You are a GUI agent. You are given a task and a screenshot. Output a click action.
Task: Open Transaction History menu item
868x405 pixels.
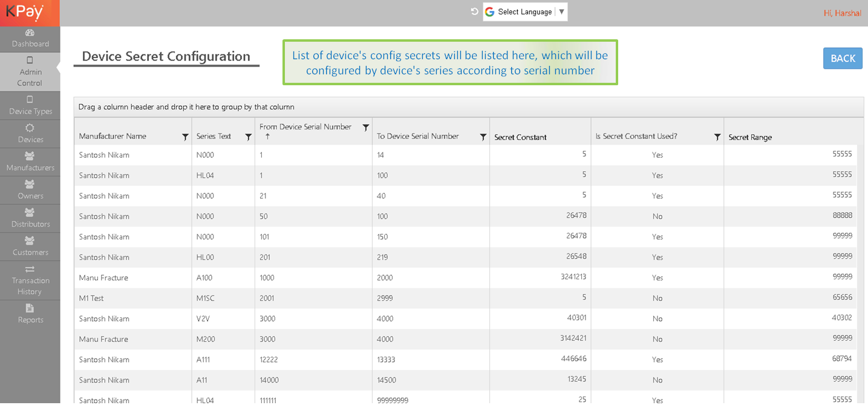(30, 280)
